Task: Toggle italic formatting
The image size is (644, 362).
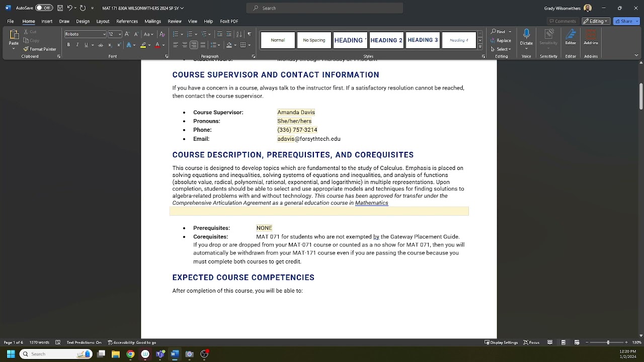Action: (77, 45)
